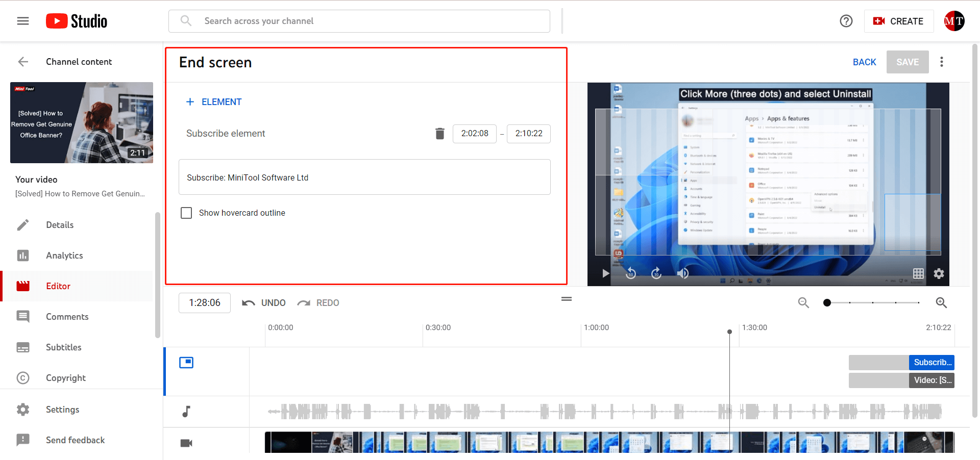Open the three-dot more options menu
980x460 pixels.
click(x=942, y=62)
